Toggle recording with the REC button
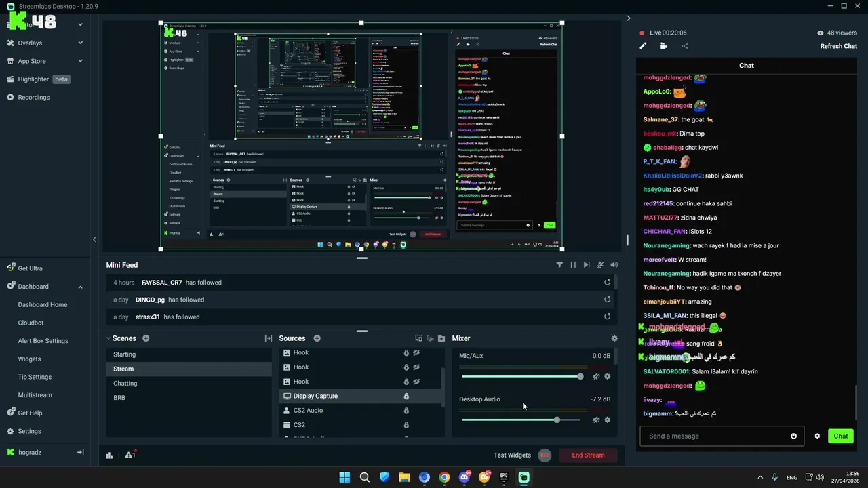 545,455
